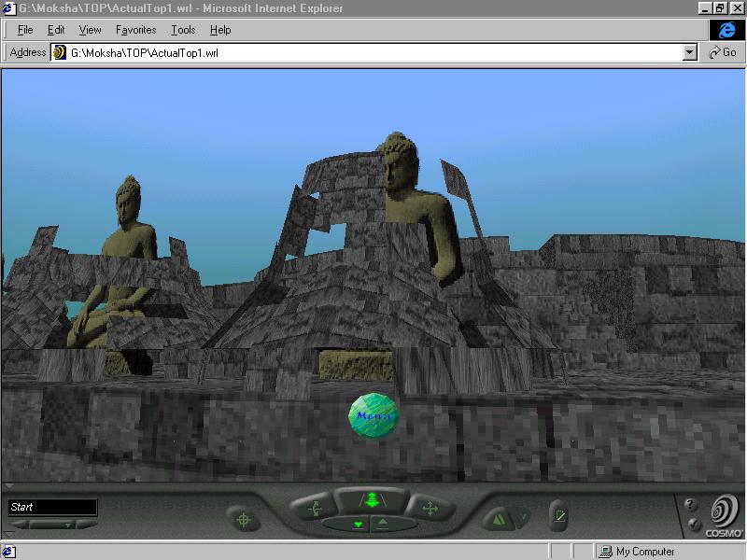Click the Cosmo spiral logo

pyautogui.click(x=724, y=512)
